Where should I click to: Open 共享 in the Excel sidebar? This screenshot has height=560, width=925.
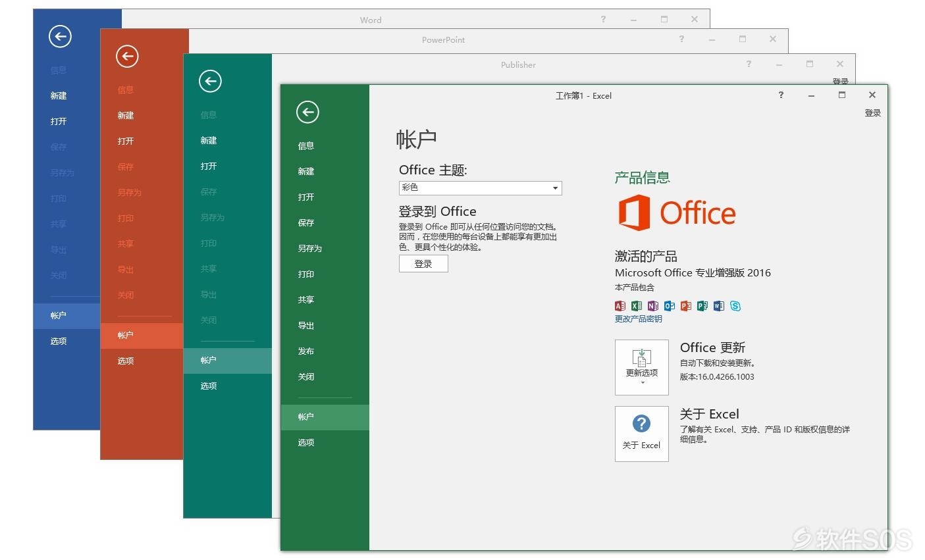pyautogui.click(x=306, y=300)
